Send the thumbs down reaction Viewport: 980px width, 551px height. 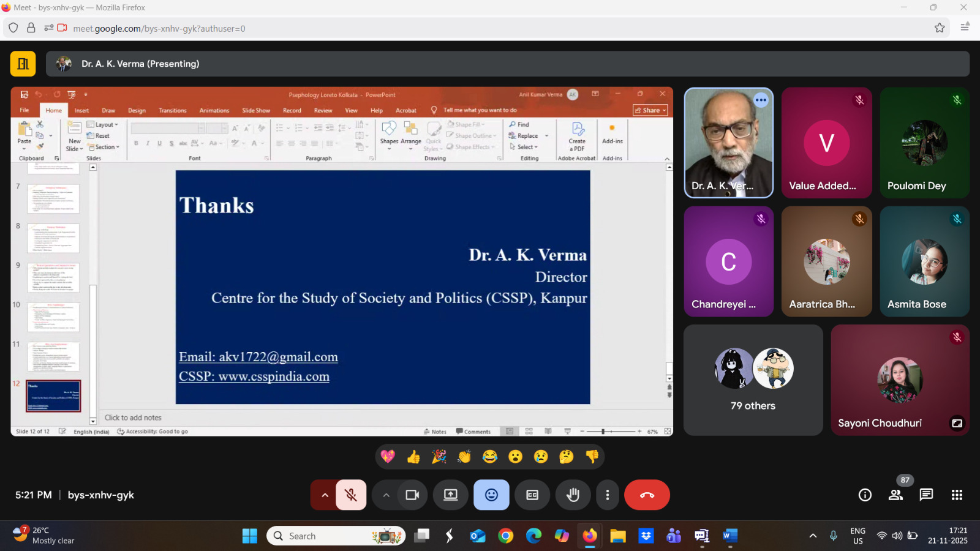coord(592,457)
